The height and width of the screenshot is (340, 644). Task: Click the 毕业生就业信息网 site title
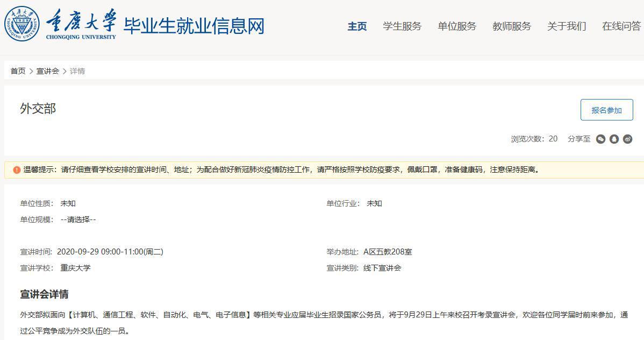(194, 26)
